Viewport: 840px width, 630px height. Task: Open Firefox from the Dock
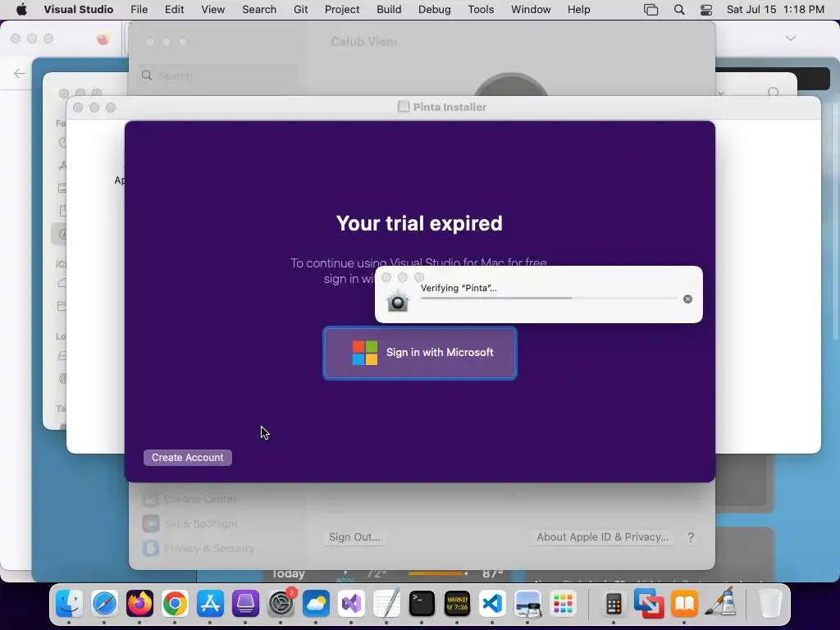click(x=139, y=604)
